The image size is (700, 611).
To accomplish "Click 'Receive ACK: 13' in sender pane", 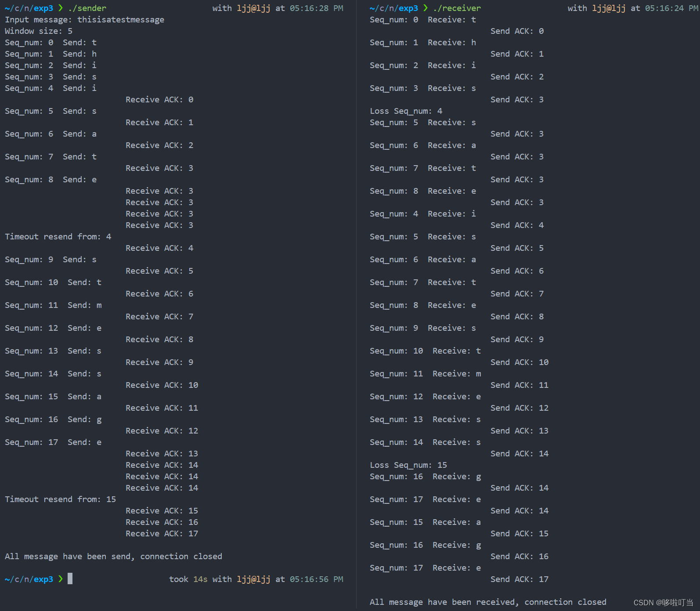I will pyautogui.click(x=162, y=454).
